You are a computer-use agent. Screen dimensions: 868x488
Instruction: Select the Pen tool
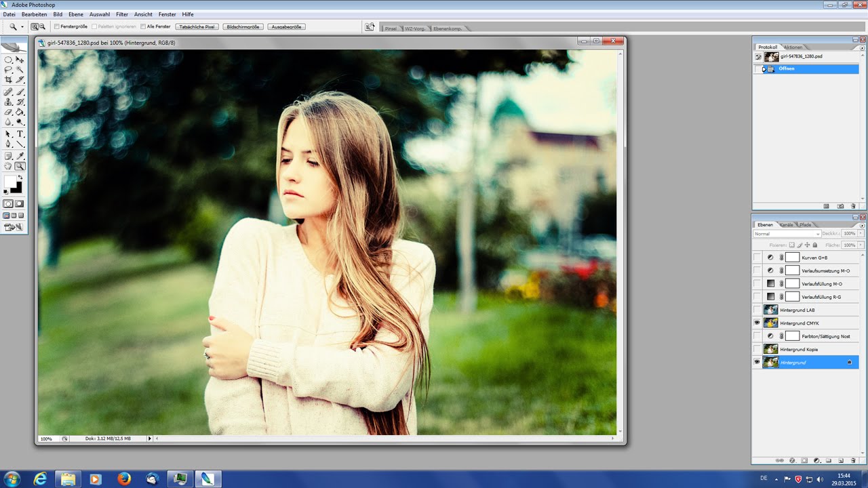tap(8, 144)
